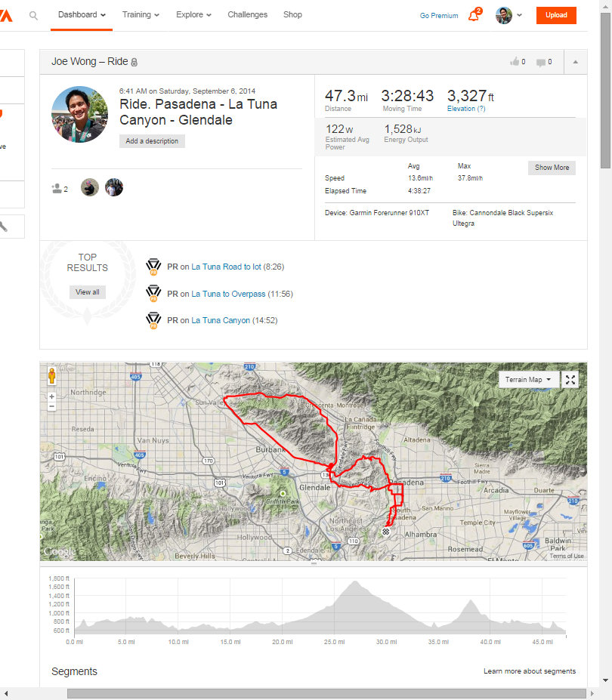Click the orange Upload button
The height and width of the screenshot is (700, 612).
click(556, 15)
